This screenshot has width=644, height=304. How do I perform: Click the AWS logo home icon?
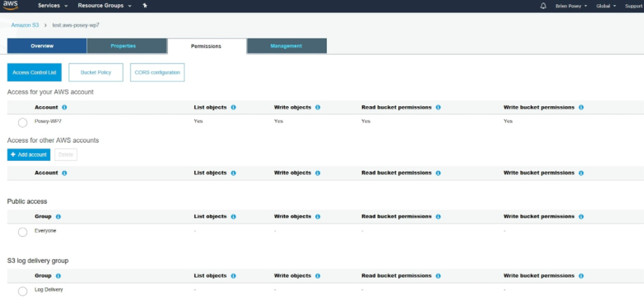[10, 6]
